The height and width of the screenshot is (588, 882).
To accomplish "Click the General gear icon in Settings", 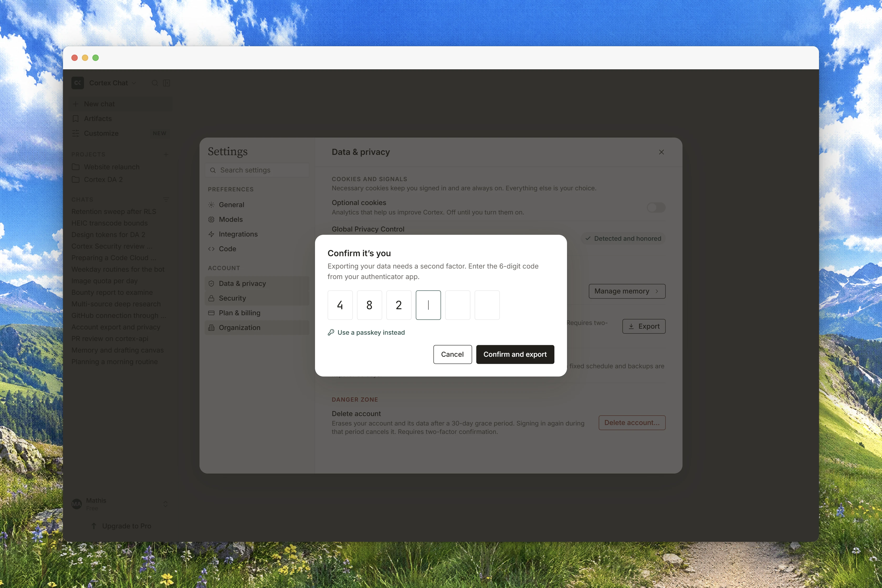I will (x=212, y=205).
